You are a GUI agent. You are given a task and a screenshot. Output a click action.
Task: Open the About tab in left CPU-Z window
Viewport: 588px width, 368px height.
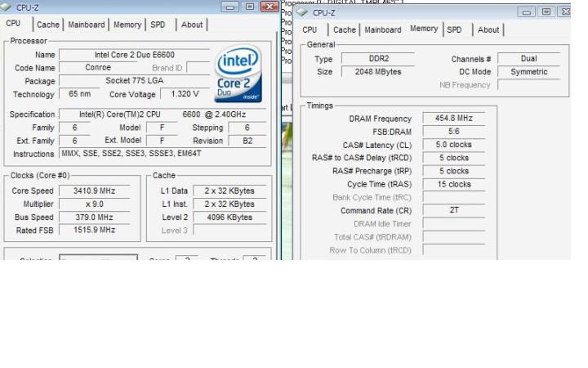[192, 25]
